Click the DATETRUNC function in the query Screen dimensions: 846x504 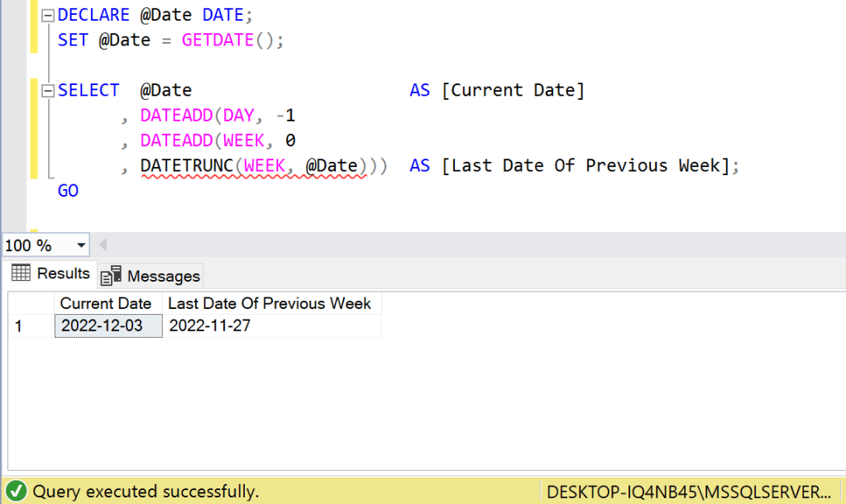pos(187,166)
